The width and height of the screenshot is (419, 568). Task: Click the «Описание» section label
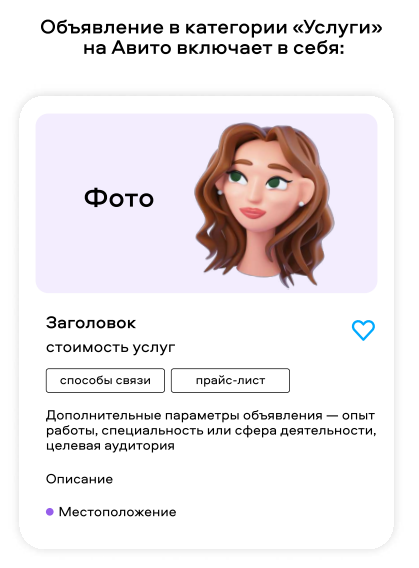pos(79,479)
